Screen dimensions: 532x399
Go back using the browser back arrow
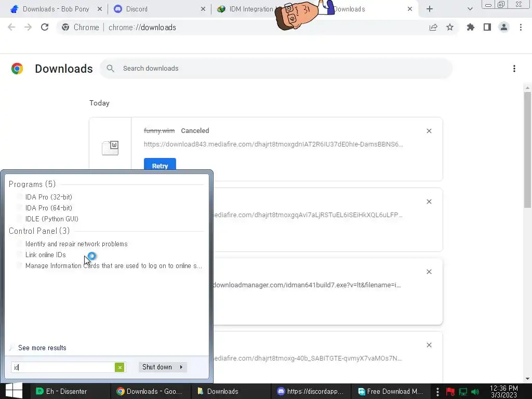[11, 27]
